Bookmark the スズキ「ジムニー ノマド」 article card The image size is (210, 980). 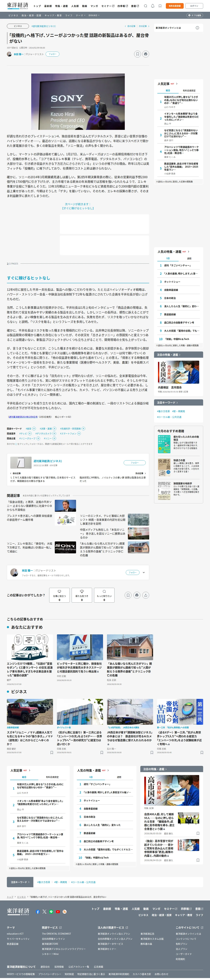[x=52, y=752]
